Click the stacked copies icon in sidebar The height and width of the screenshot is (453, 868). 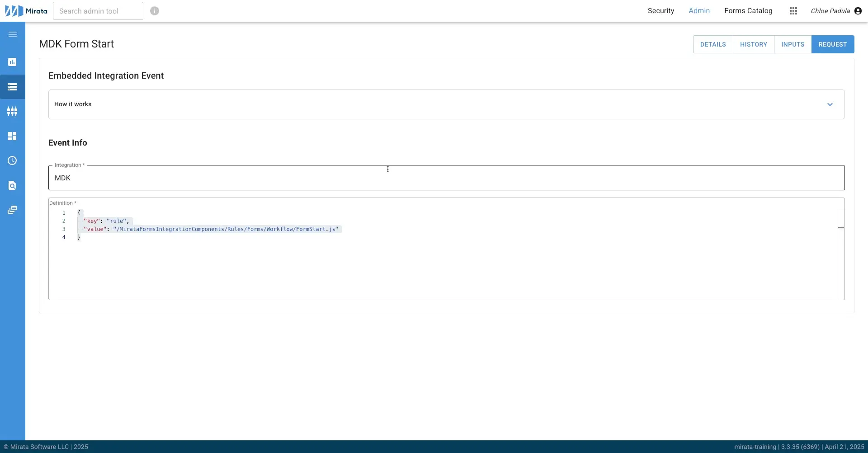12,209
